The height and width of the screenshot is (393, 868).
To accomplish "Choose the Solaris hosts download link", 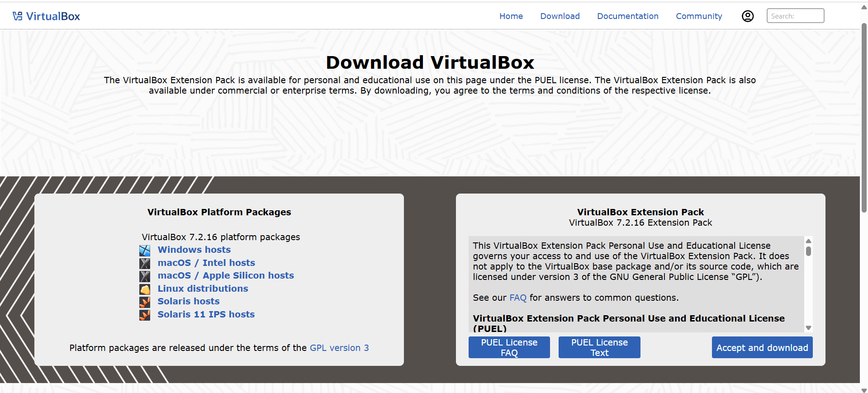I will coord(189,301).
